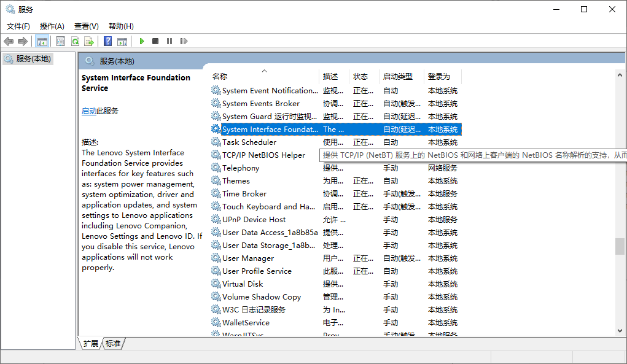Switch to the 标准 tab

(112, 344)
